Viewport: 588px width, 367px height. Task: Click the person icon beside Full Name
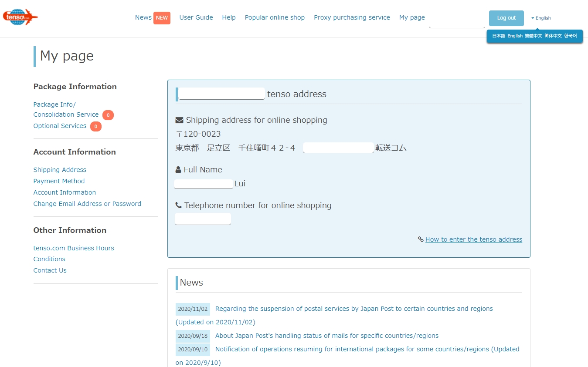click(178, 170)
